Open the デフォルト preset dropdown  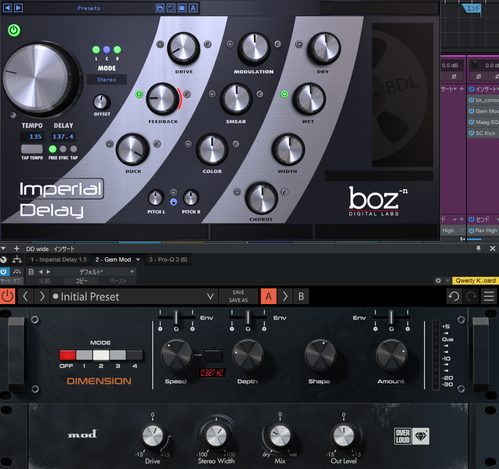[94, 272]
